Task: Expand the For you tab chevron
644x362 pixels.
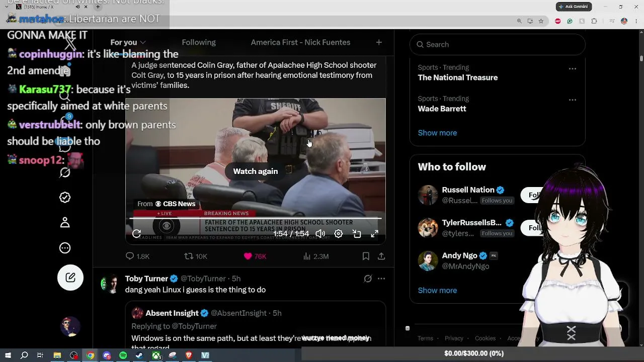Action: coord(143,42)
